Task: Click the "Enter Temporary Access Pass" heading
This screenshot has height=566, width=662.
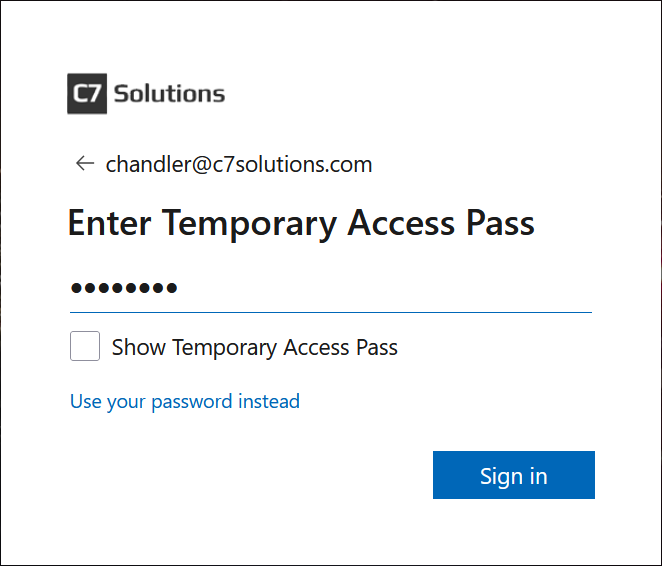Action: tap(300, 222)
